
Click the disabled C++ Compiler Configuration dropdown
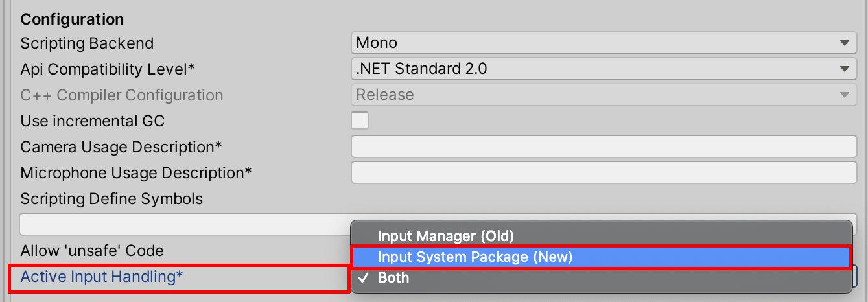603,95
